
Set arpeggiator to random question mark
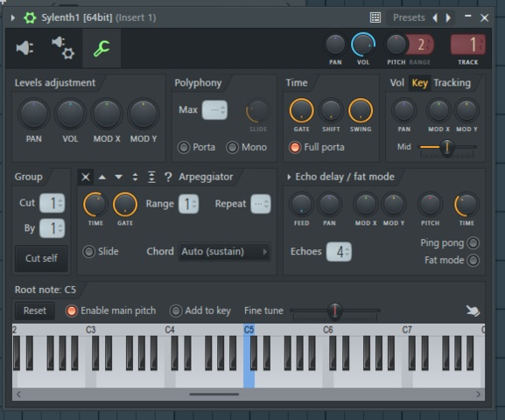(x=168, y=177)
